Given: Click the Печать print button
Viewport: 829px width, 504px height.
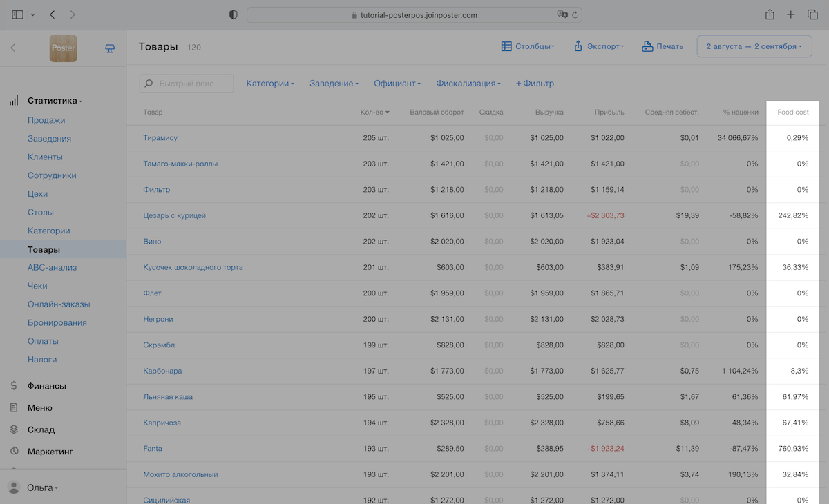Looking at the screenshot, I should (x=663, y=46).
